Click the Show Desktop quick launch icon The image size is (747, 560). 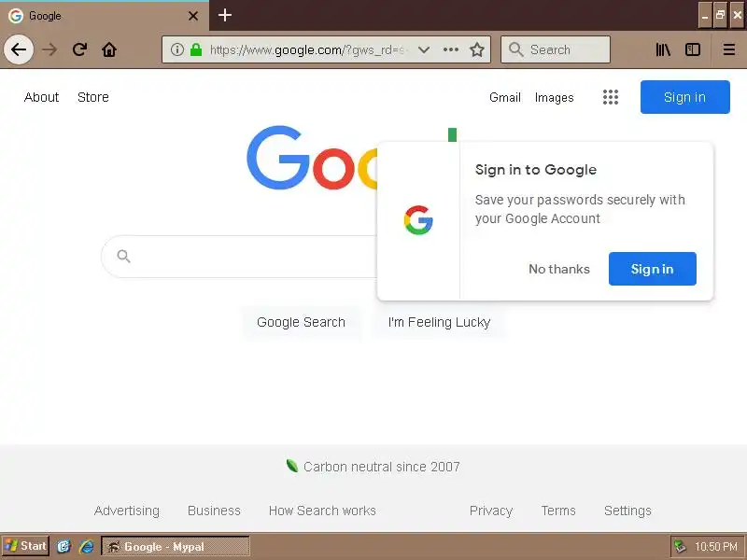tap(63, 546)
